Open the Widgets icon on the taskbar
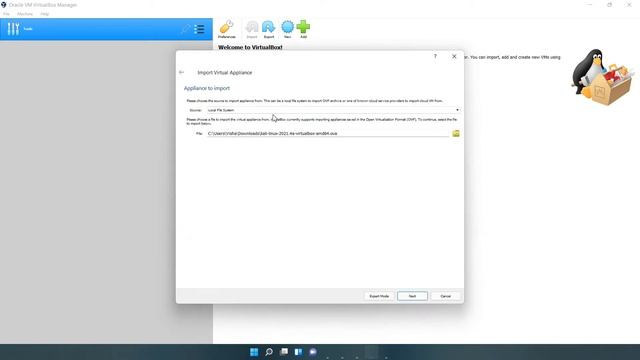This screenshot has width=640, height=360. pyautogui.click(x=298, y=352)
